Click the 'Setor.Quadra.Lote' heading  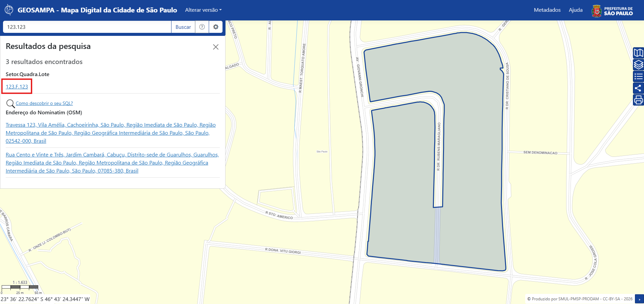click(28, 74)
